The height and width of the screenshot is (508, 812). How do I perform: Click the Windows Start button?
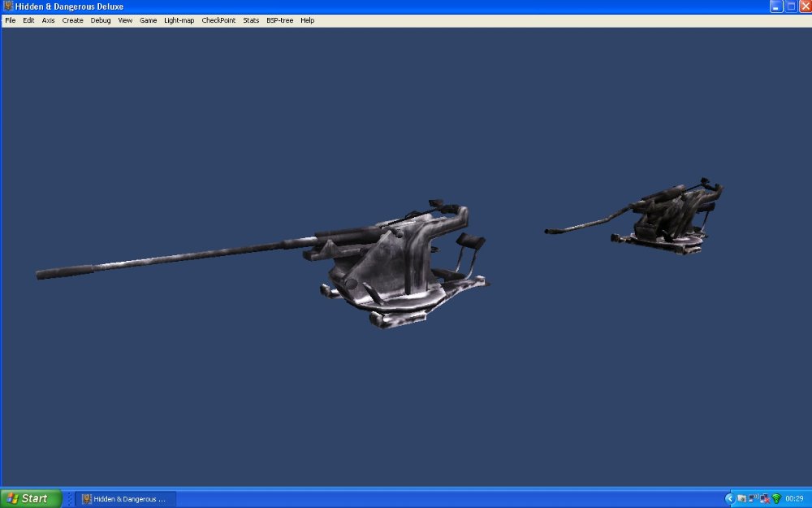point(31,499)
